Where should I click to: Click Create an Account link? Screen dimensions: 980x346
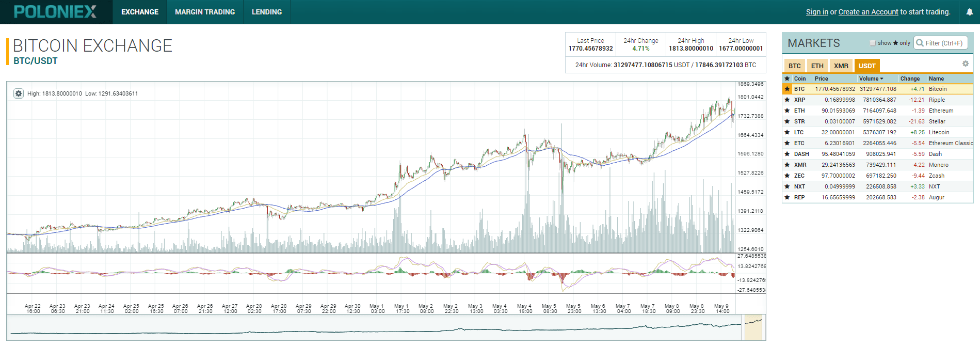pos(868,12)
